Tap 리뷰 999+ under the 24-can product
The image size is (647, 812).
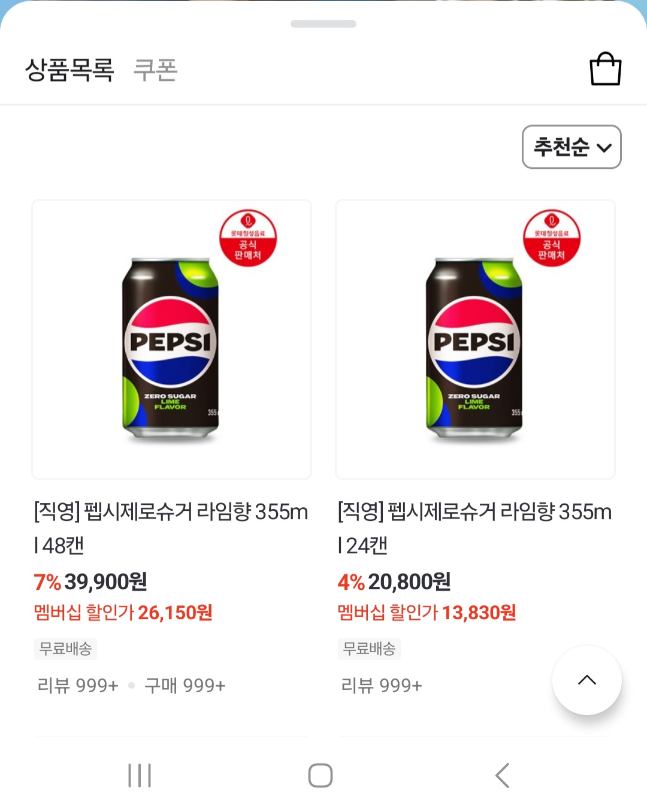click(382, 685)
